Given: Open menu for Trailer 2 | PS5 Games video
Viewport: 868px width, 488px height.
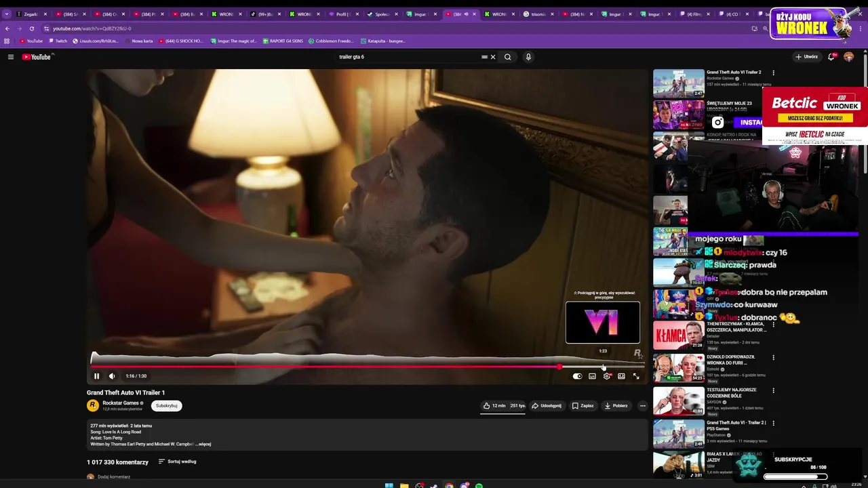Looking at the screenshot, I should (773, 424).
